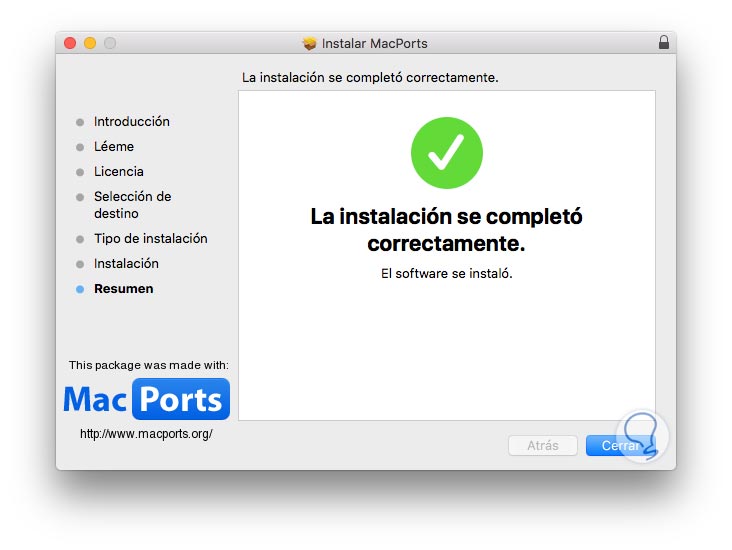Click the yellow minimize window button
The width and height of the screenshot is (732, 550).
90,43
